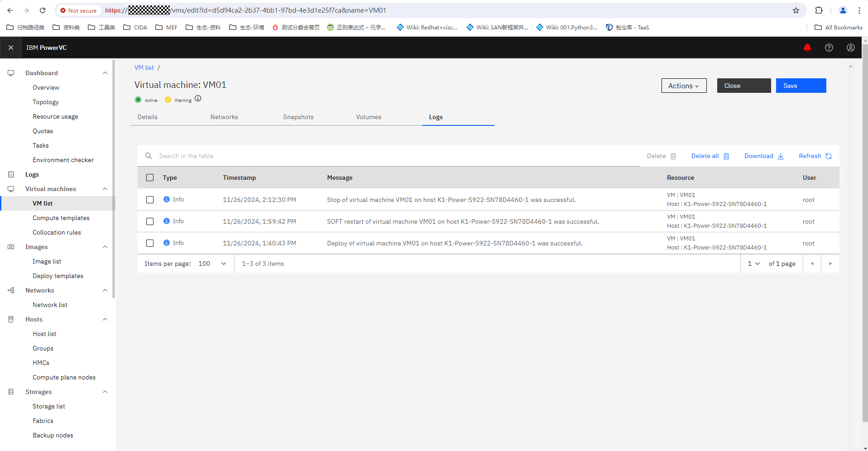Viewport: 868px width, 451px height.
Task: Toggle the select-all checkbox in table header
Action: [150, 178]
